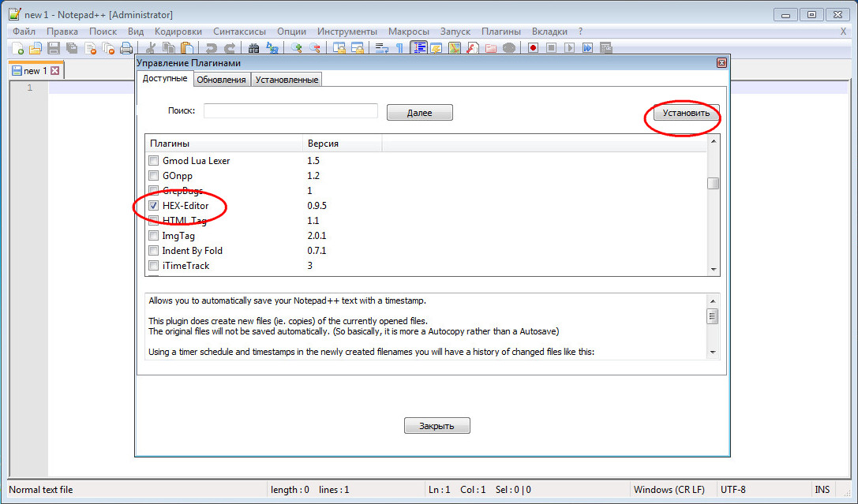This screenshot has width=858, height=504.
Task: Click the Поиск search input field
Action: point(290,110)
